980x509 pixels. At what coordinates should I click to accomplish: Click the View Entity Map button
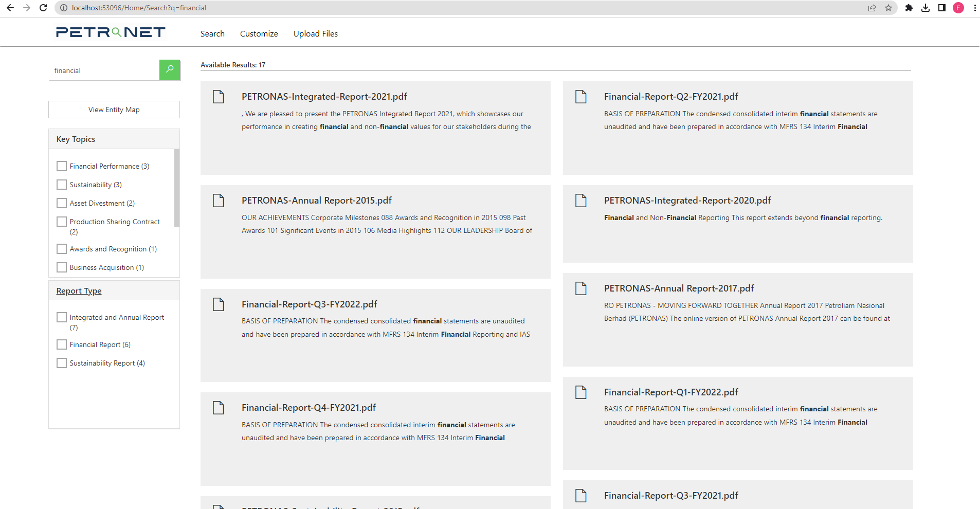114,110
